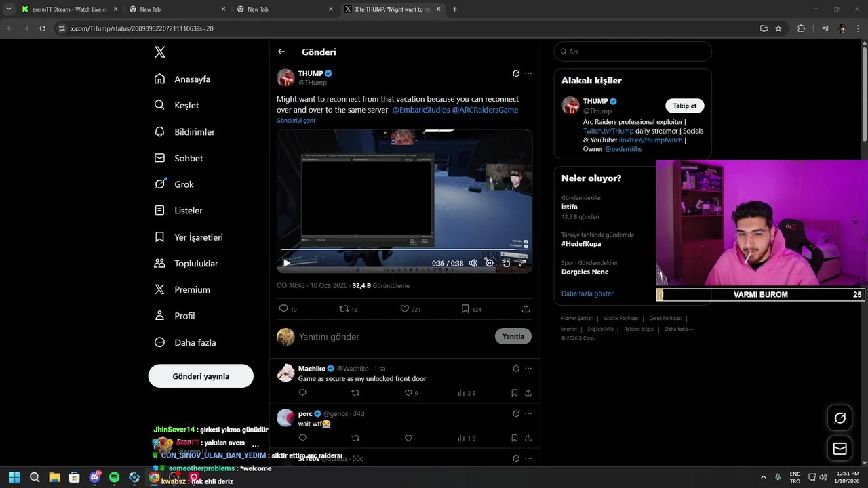Expand the tab search dropdown arrow
This screenshot has width=868, height=488.
point(9,9)
